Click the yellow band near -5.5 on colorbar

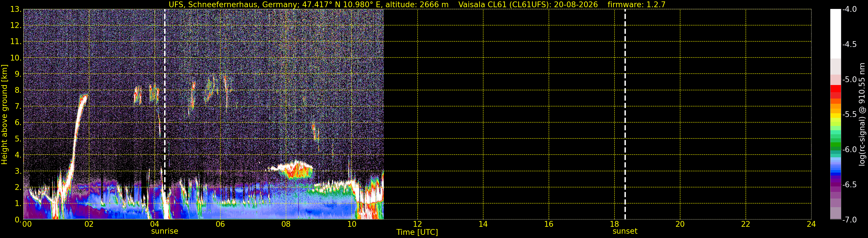pyautogui.click(x=836, y=116)
